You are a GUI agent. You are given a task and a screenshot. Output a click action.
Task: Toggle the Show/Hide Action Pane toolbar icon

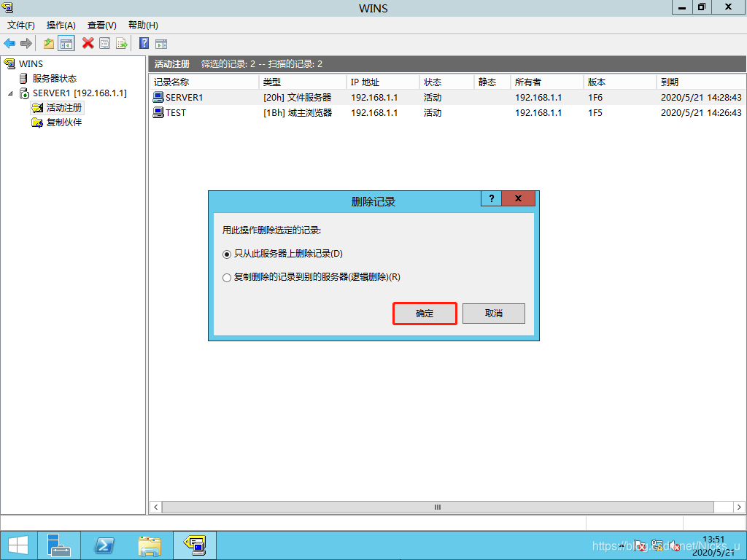click(x=161, y=44)
